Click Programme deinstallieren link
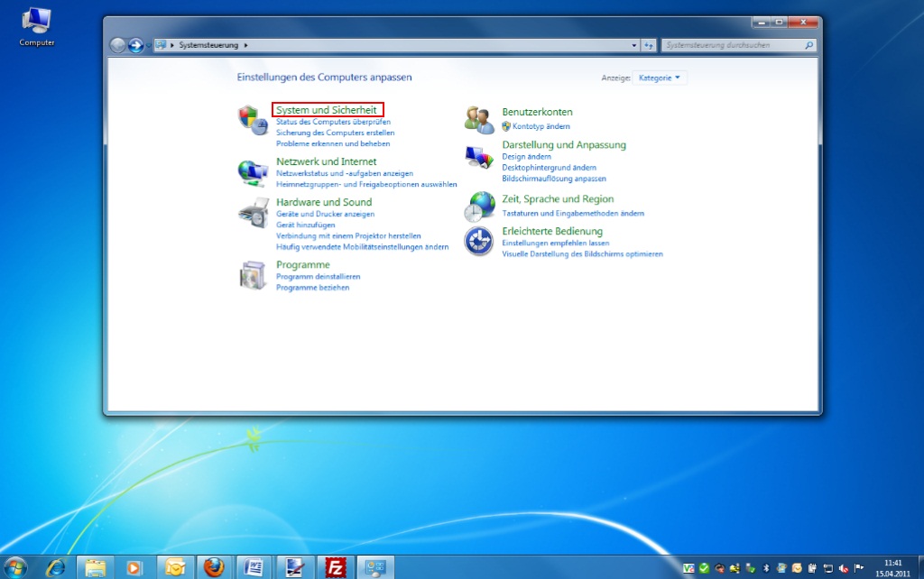The width and height of the screenshot is (924, 579). pos(318,277)
